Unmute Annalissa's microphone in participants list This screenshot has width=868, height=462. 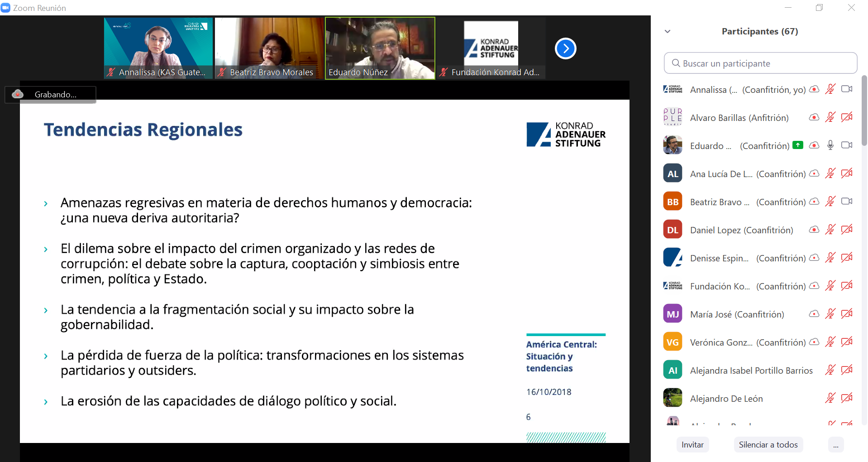click(x=830, y=89)
